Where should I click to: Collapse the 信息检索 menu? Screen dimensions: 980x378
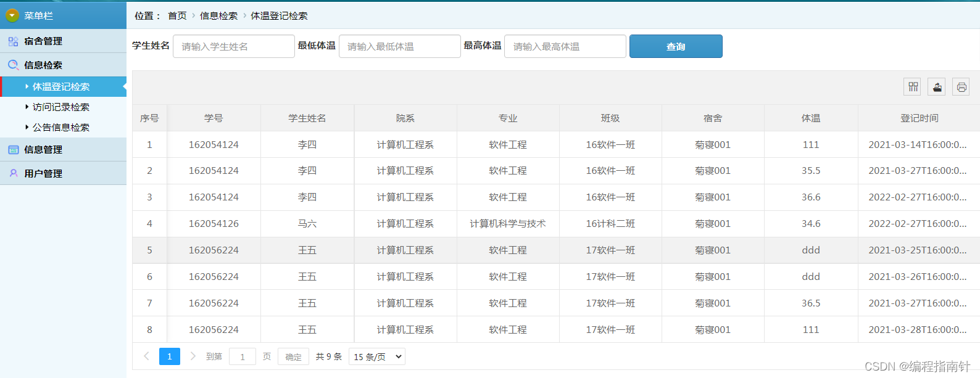pyautogui.click(x=63, y=65)
